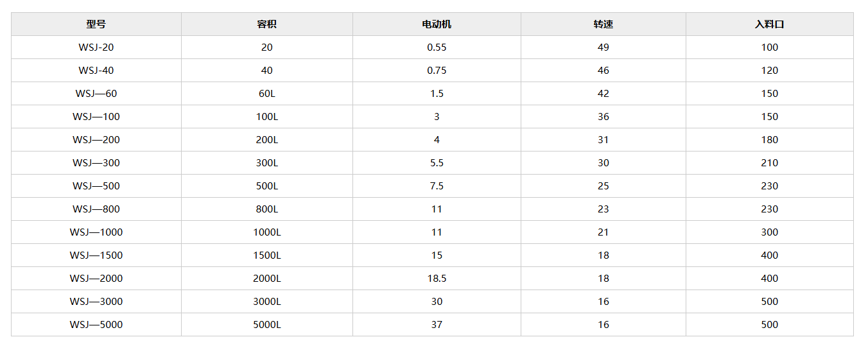This screenshot has height=346, width=868.
Task: Click the inlet size value 210
Action: [769, 163]
